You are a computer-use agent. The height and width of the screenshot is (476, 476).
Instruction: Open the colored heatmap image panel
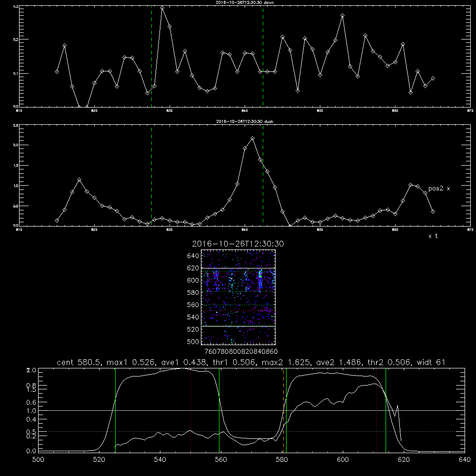coord(238,297)
